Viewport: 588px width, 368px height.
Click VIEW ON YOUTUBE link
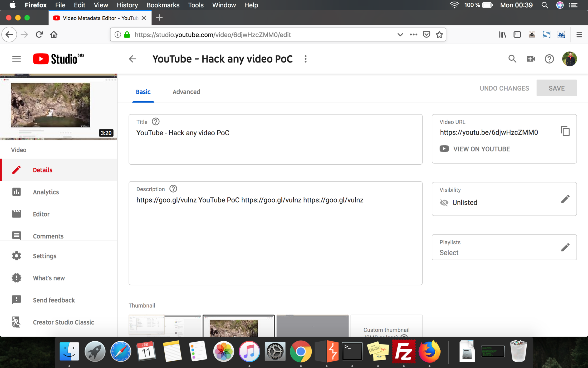475,149
